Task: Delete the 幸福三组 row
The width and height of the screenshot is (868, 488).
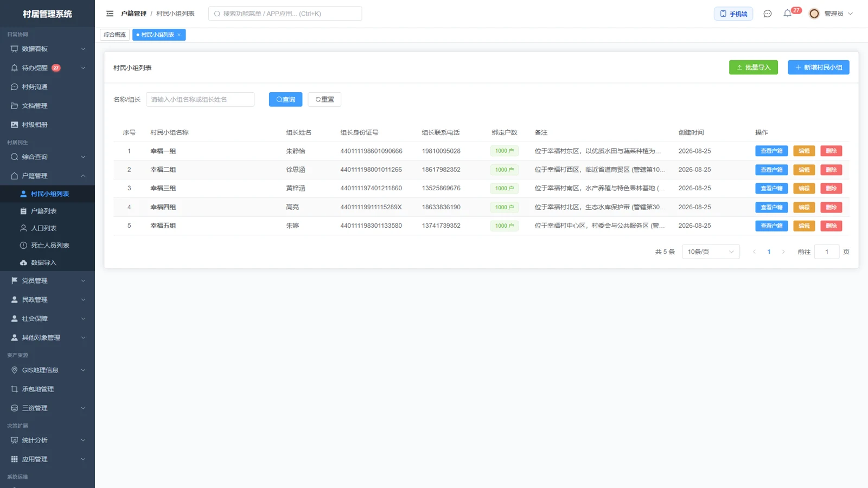Action: (831, 188)
